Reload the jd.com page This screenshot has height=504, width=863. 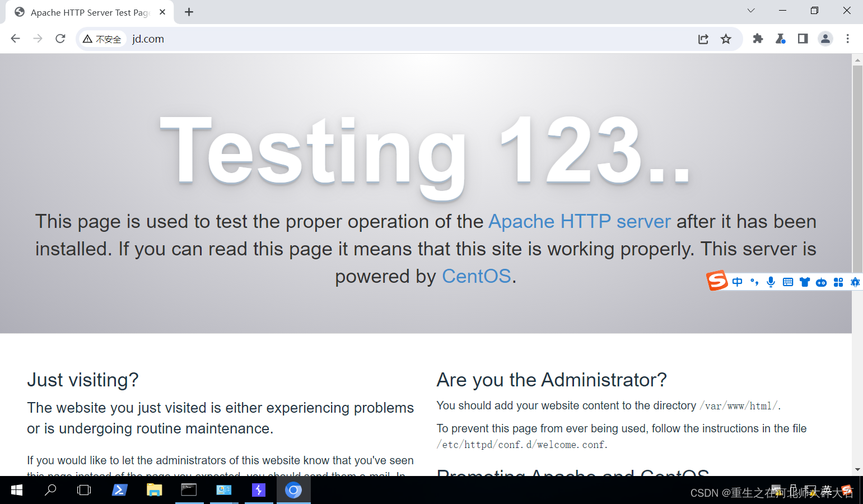[x=60, y=39]
